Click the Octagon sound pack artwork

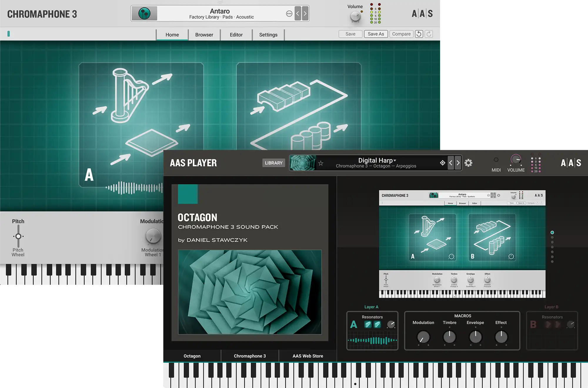(250, 292)
